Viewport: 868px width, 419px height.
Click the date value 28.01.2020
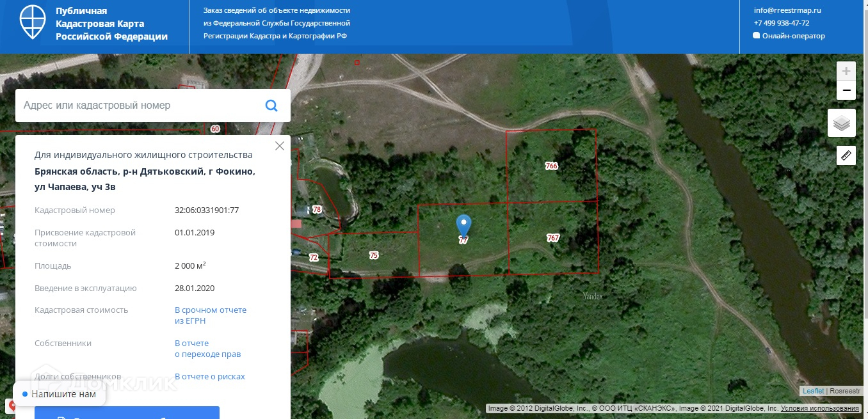click(x=195, y=289)
